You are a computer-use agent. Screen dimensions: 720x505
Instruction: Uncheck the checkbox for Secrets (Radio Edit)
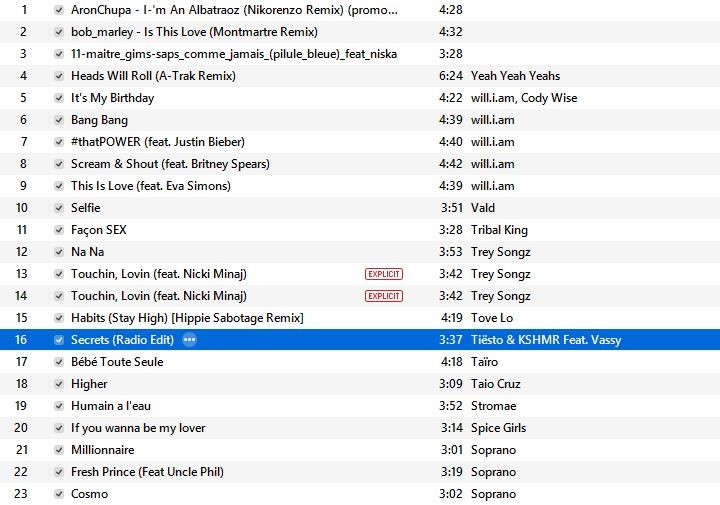click(x=59, y=340)
